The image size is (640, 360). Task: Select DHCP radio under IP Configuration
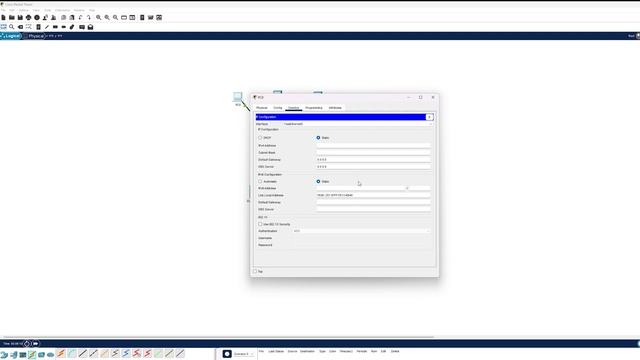[x=260, y=138]
